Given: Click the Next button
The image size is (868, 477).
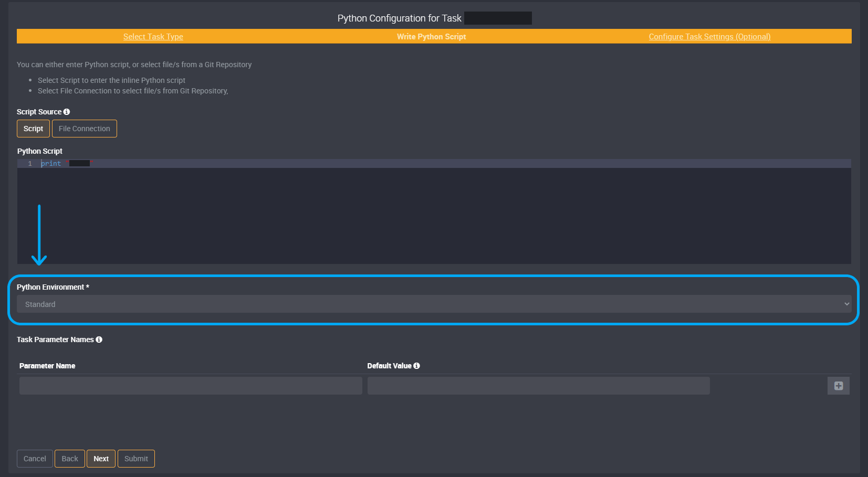Looking at the screenshot, I should (101, 459).
